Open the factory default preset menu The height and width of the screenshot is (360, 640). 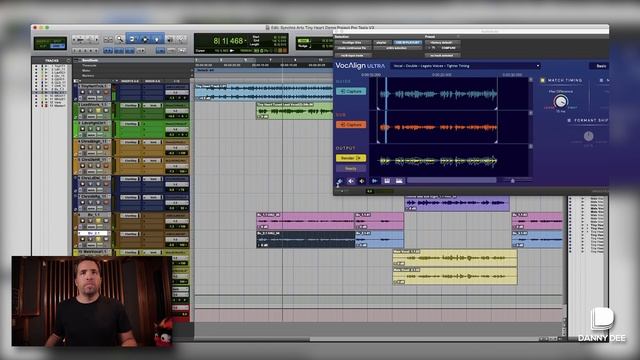click(x=442, y=42)
